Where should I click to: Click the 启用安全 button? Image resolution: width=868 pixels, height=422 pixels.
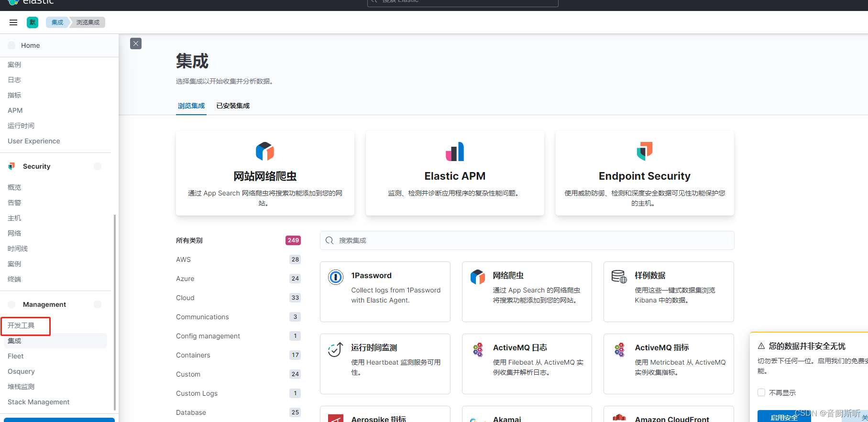coord(784,416)
